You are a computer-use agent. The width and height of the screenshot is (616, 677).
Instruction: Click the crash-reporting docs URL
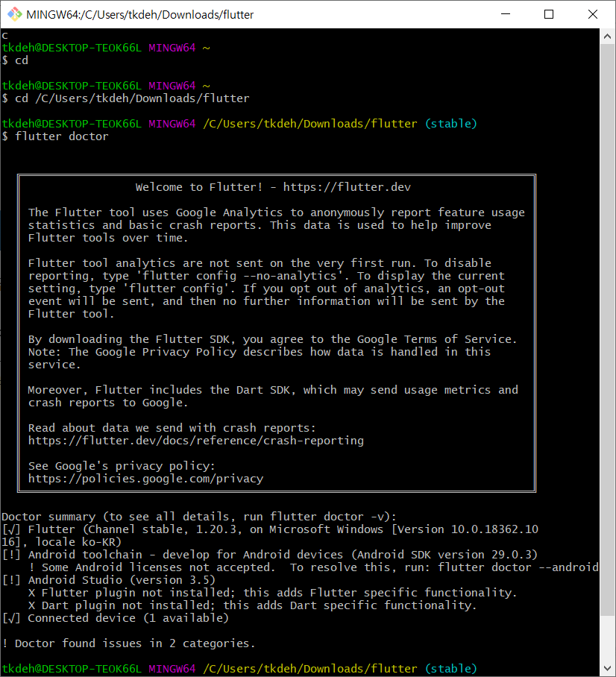point(196,441)
